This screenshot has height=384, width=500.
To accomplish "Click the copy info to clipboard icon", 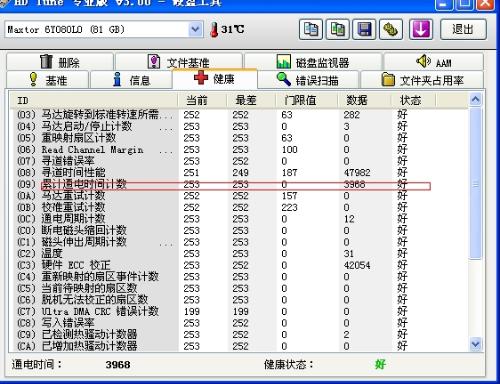I will [x=311, y=29].
